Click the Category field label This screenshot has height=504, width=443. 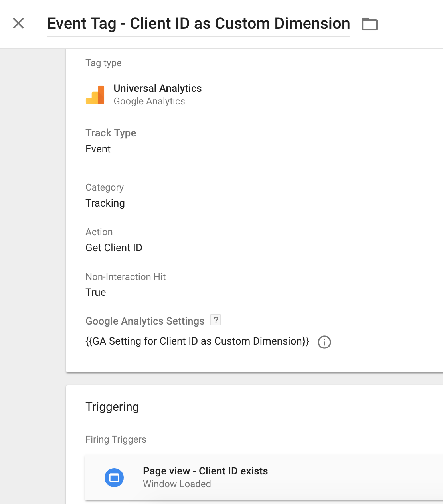click(x=105, y=187)
